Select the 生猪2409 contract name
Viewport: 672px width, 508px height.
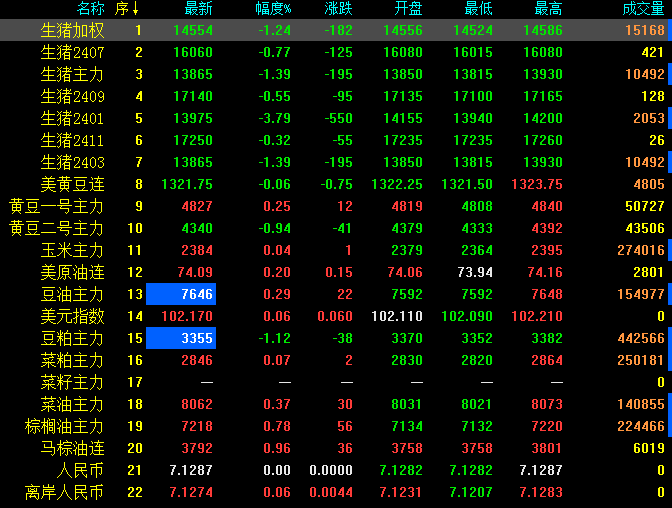[x=72, y=96]
